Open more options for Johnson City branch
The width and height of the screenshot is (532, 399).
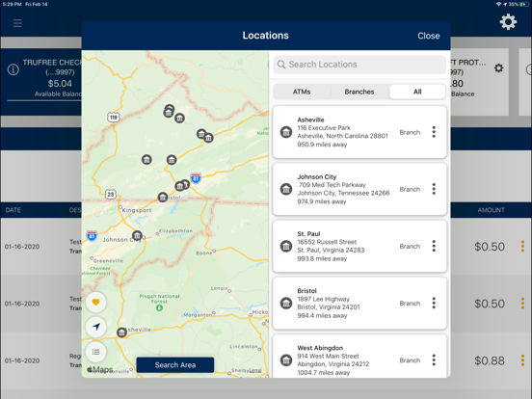click(434, 189)
